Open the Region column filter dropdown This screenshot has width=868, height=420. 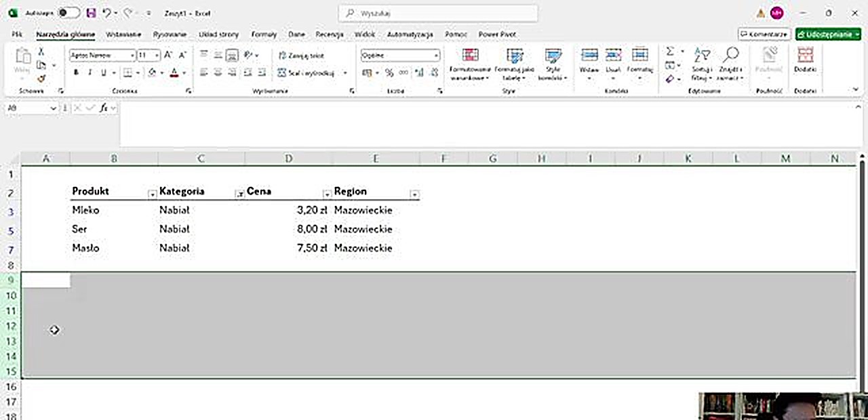414,194
